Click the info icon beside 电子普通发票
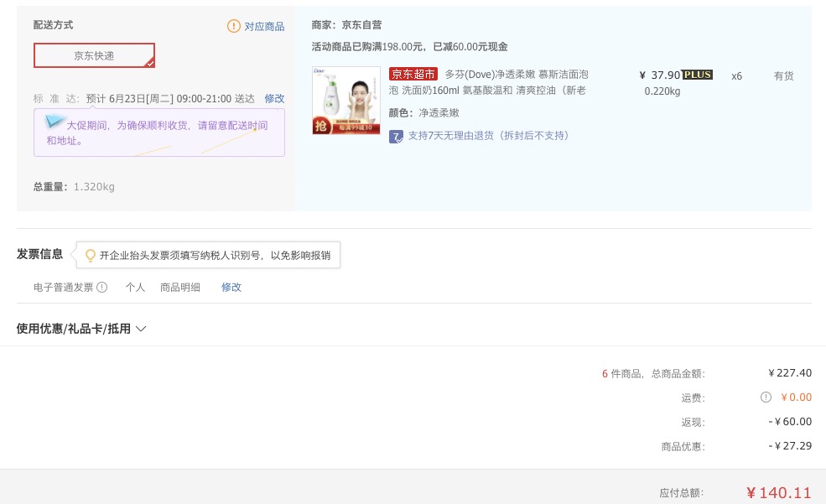 pyautogui.click(x=102, y=287)
